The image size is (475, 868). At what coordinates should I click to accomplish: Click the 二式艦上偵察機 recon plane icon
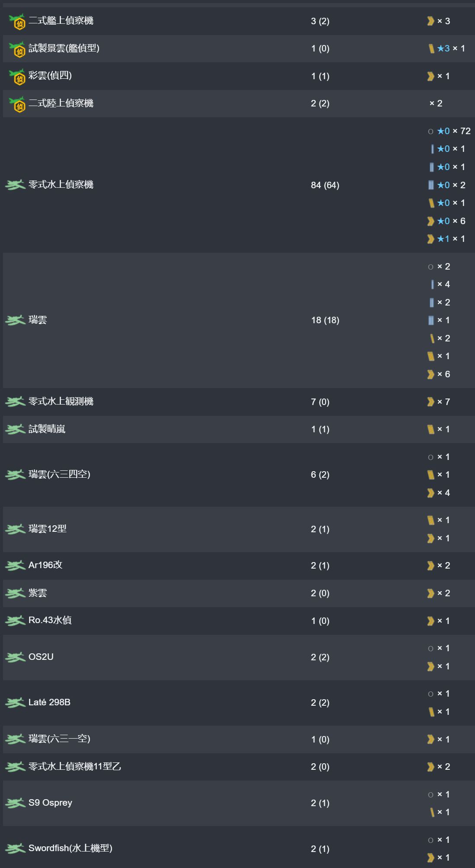pos(17,21)
